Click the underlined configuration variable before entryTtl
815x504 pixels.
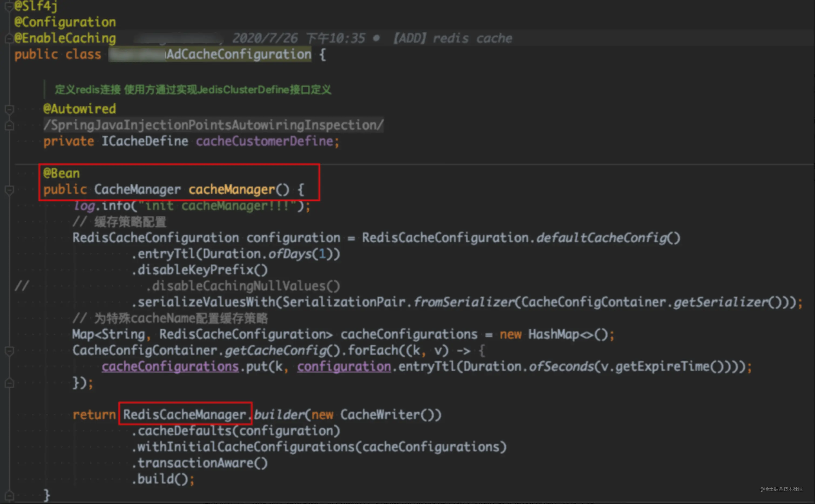[344, 367]
